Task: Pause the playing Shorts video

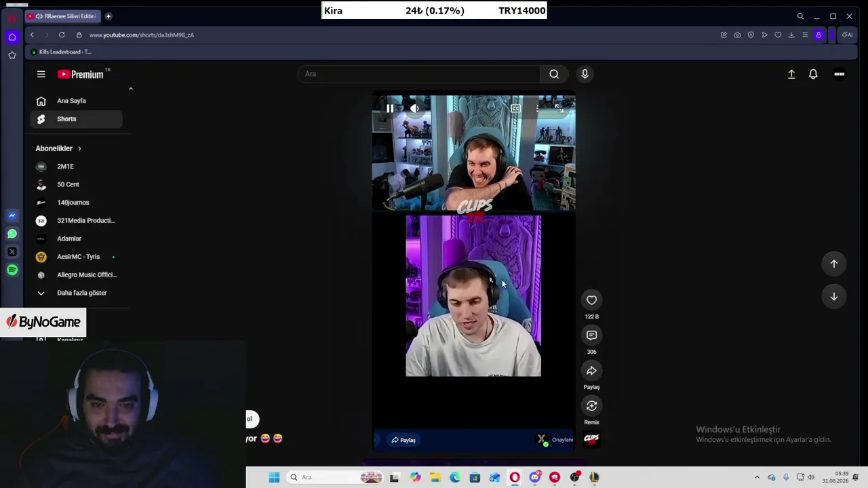Action: coord(390,108)
